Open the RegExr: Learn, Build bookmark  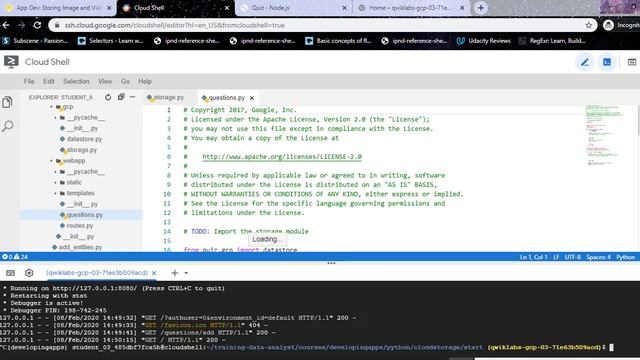click(553, 41)
